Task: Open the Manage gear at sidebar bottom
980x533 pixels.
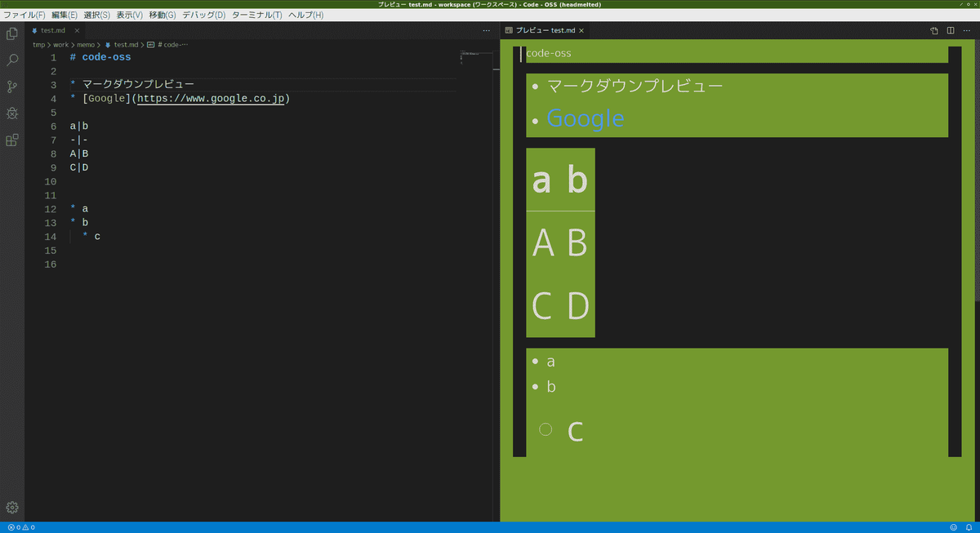Action: (12, 508)
